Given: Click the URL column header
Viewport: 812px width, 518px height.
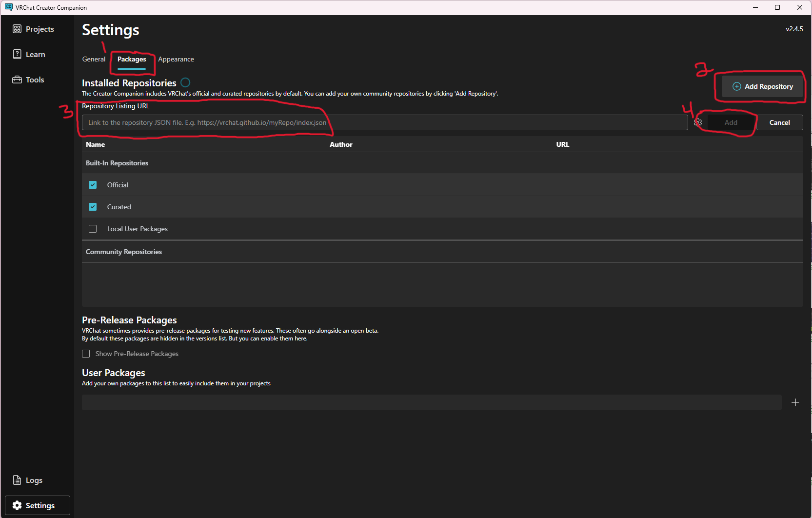Looking at the screenshot, I should point(563,144).
